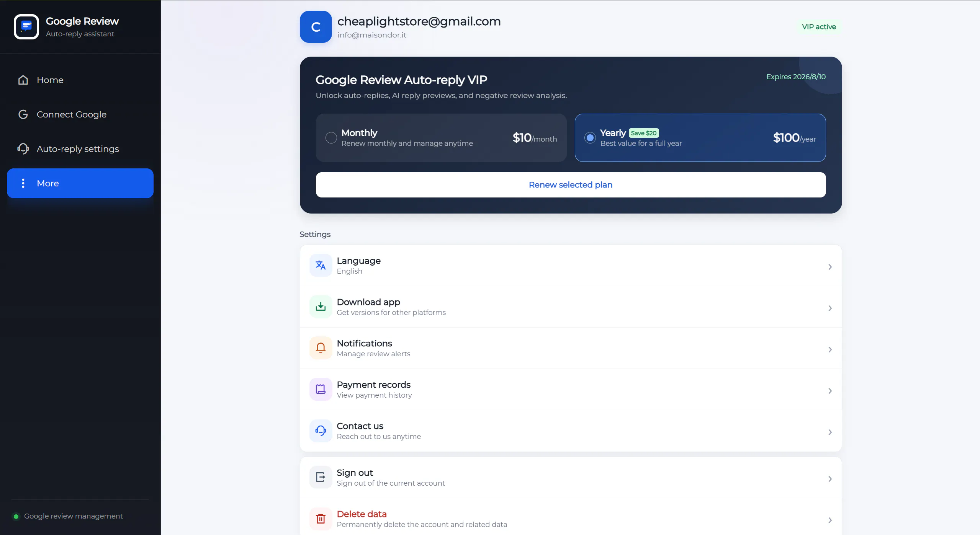This screenshot has height=535, width=980.
Task: Click the Delete data trash icon
Action: pos(321,519)
